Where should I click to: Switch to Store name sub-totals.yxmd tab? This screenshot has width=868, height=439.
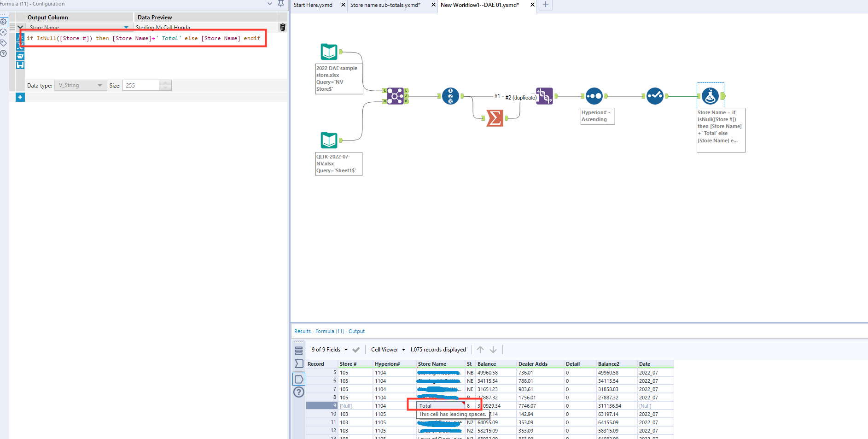click(x=385, y=5)
